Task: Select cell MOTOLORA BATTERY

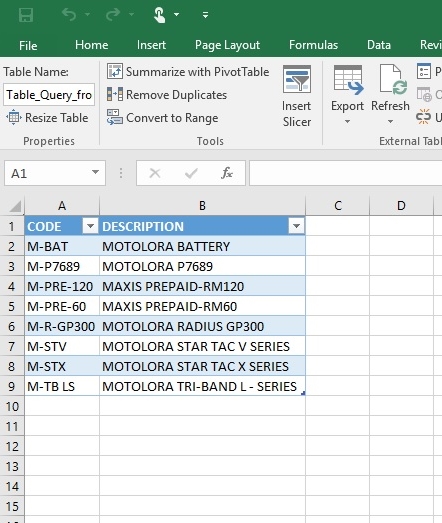Action: point(202,246)
